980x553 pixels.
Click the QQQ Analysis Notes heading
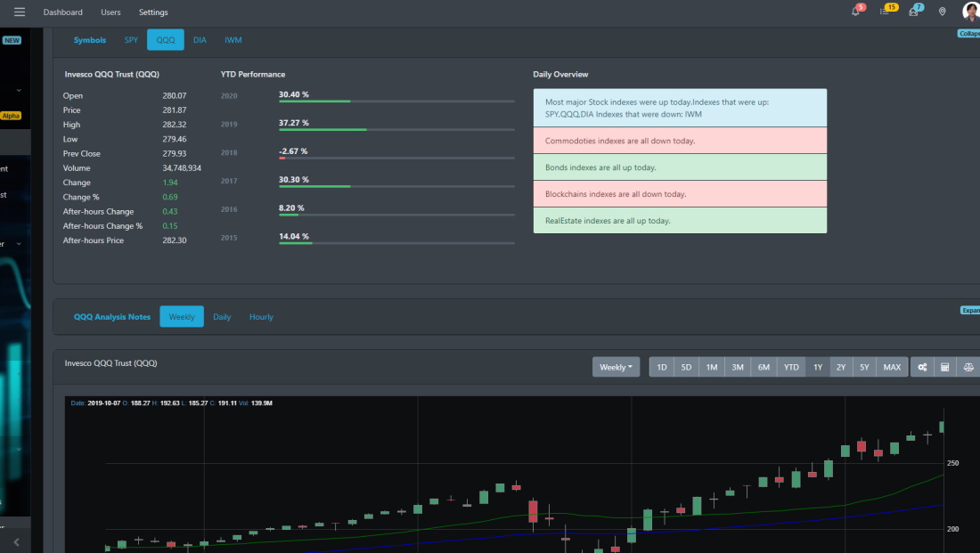point(112,317)
